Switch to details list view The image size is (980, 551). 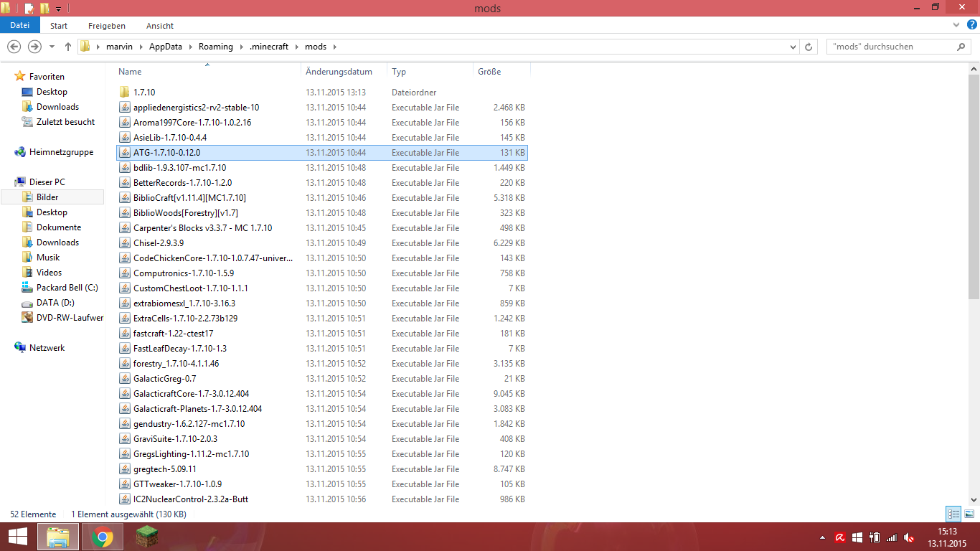(953, 514)
